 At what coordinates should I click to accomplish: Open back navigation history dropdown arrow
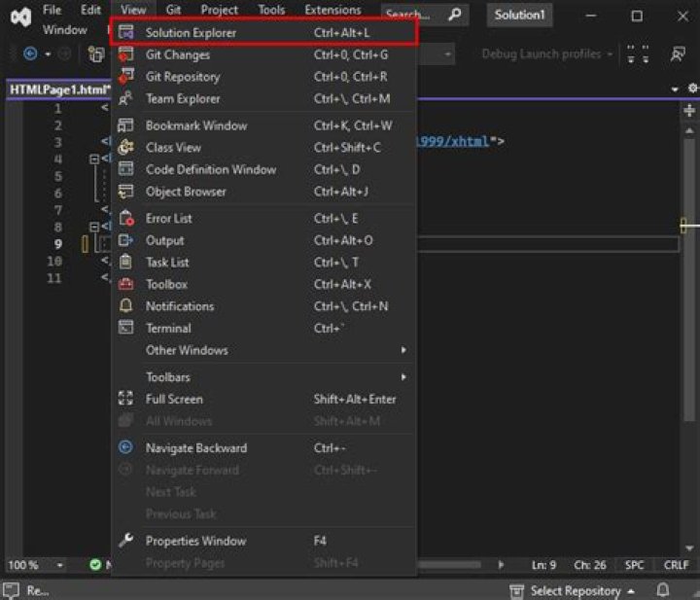(48, 54)
